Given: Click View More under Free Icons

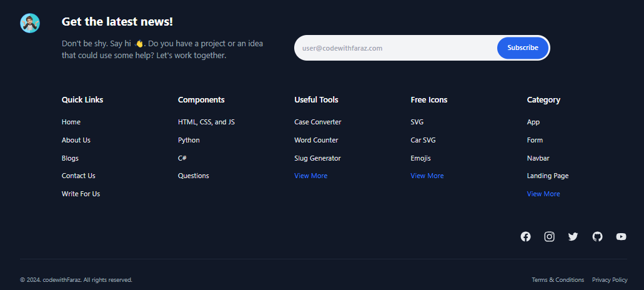Looking at the screenshot, I should [427, 176].
